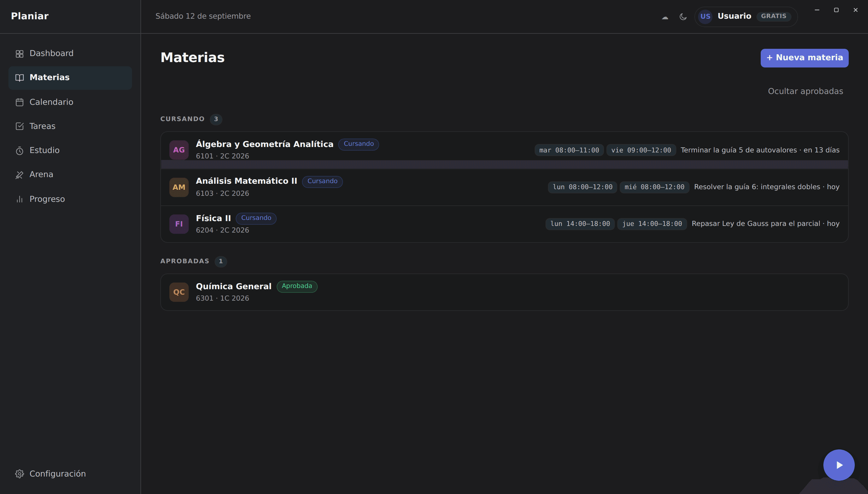
Task: Toggle dark mode moon icon
Action: tap(683, 17)
